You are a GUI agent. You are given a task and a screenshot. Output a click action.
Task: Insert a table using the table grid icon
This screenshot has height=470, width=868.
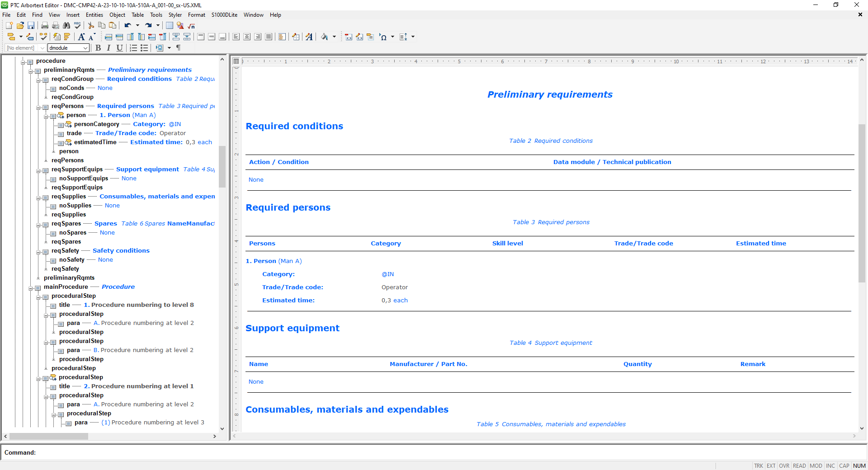point(170,26)
